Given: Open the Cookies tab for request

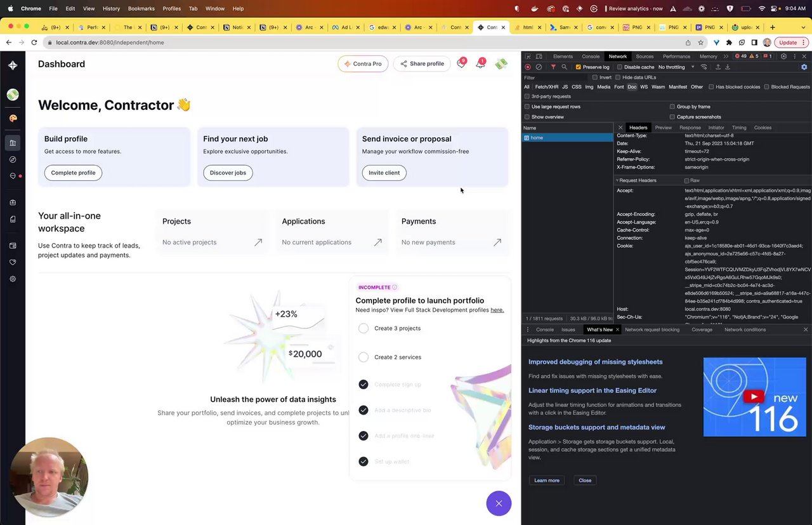Looking at the screenshot, I should pos(763,128).
